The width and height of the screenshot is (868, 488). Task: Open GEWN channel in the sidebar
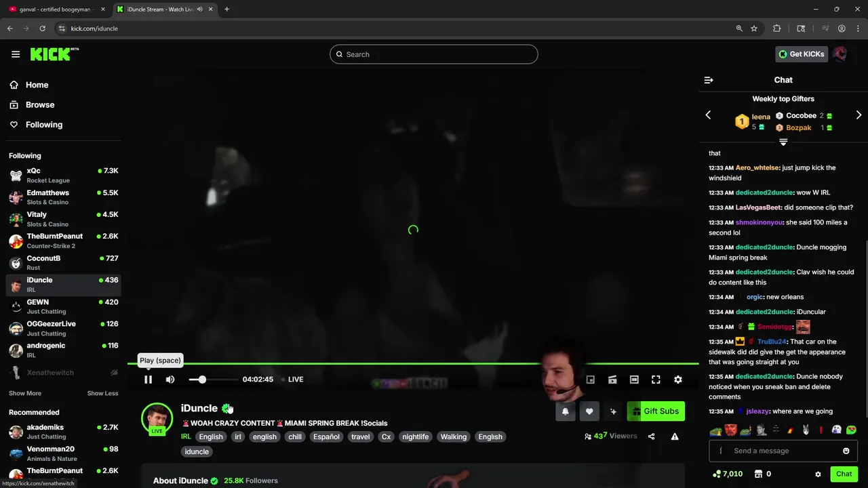(x=64, y=306)
